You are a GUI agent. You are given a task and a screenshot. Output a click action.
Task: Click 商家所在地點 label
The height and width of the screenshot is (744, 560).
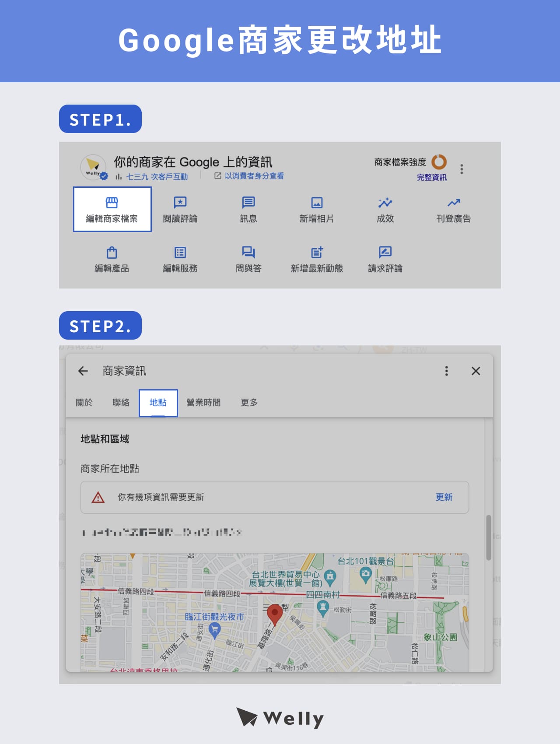[x=110, y=469]
